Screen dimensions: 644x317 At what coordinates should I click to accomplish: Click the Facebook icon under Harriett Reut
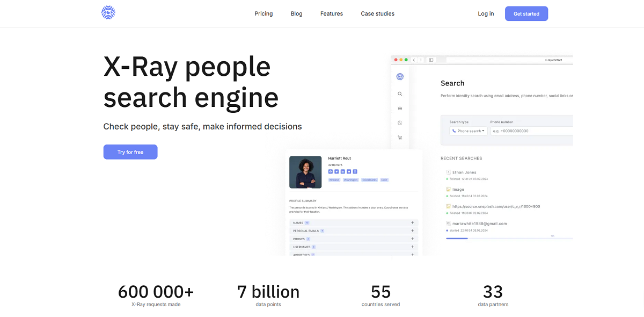(331, 171)
